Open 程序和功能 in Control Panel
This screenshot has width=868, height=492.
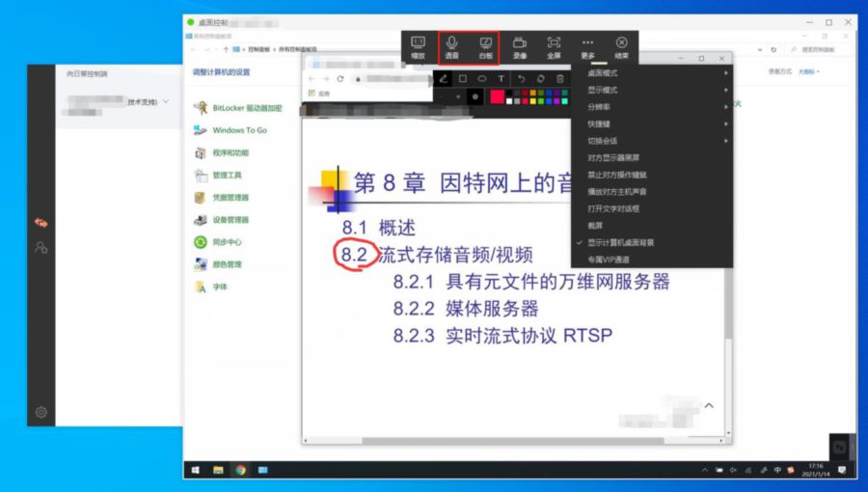click(222, 152)
